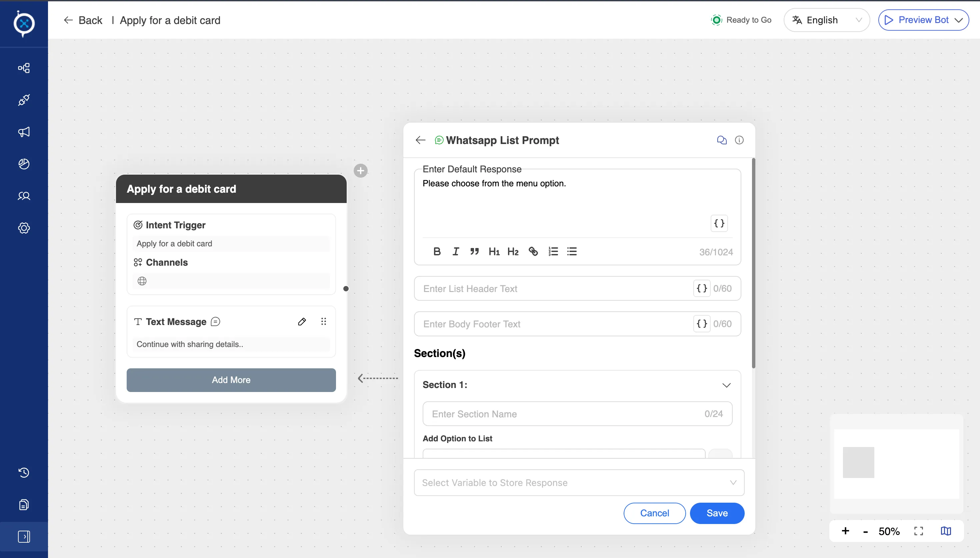Viewport: 980px width, 558px height.
Task: Apply blockquote formatting in response editor
Action: (474, 251)
